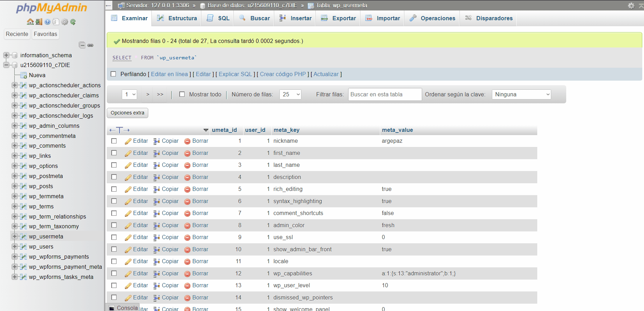
Task: Open the Número de filas dropdown
Action: click(290, 94)
